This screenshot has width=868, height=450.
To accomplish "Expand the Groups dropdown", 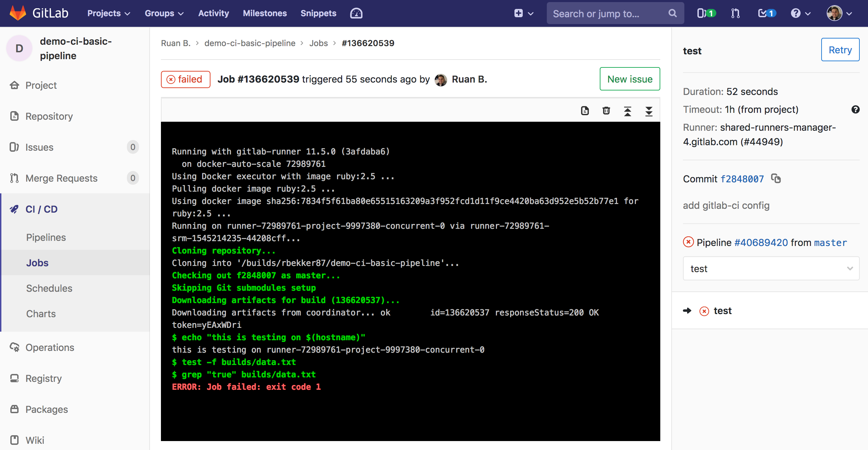I will click(x=164, y=13).
